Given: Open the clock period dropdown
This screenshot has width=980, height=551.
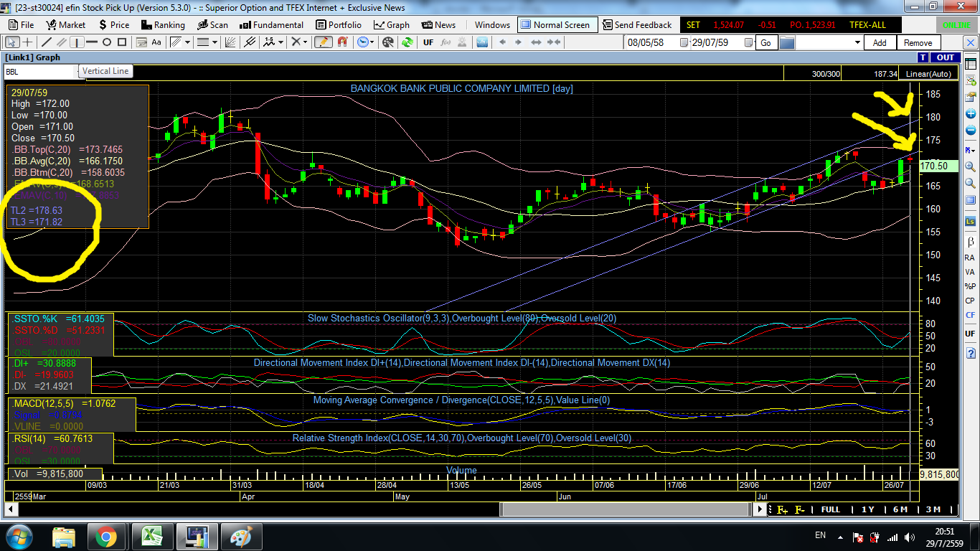Looking at the screenshot, I should [x=365, y=42].
